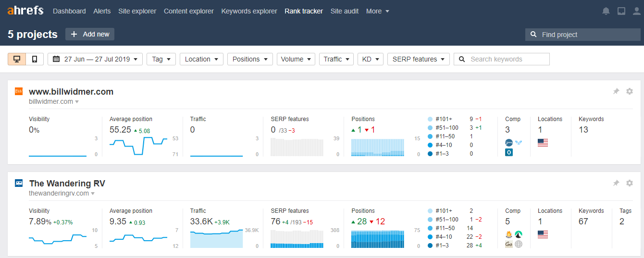Open Alerts section
Image resolution: width=644 pixels, height=258 pixels.
point(102,11)
